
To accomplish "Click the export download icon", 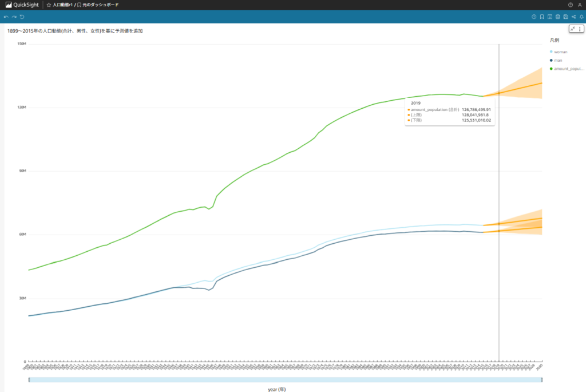I will [550, 17].
